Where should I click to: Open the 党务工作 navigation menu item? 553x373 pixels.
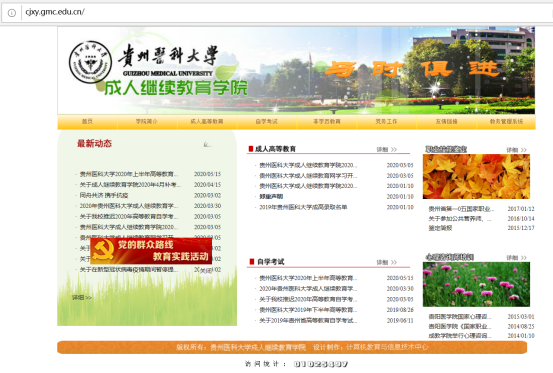(386, 122)
